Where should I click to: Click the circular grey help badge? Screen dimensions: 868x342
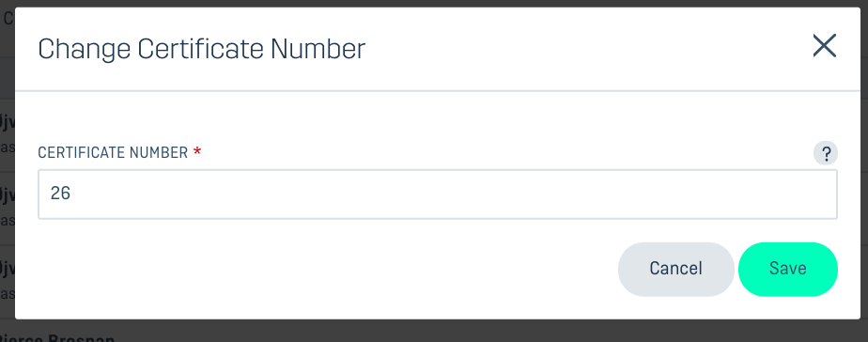point(826,153)
